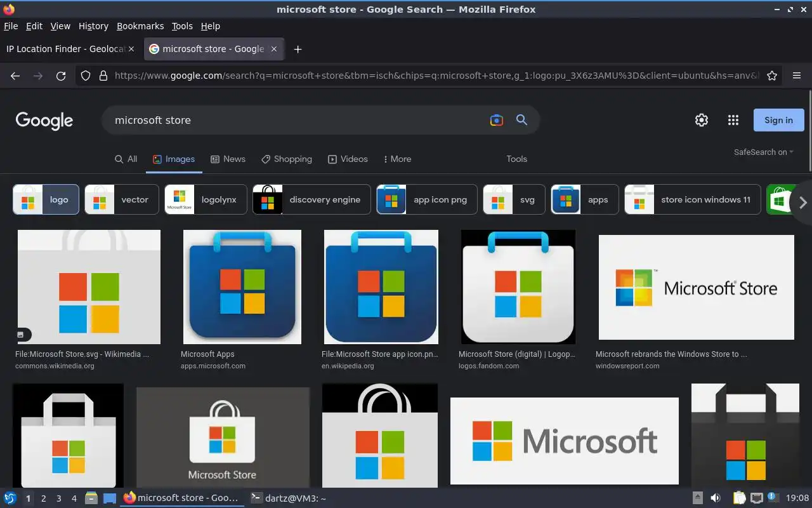Select the logolynx filter chip
Viewport: 812px width, 508px height.
206,199
